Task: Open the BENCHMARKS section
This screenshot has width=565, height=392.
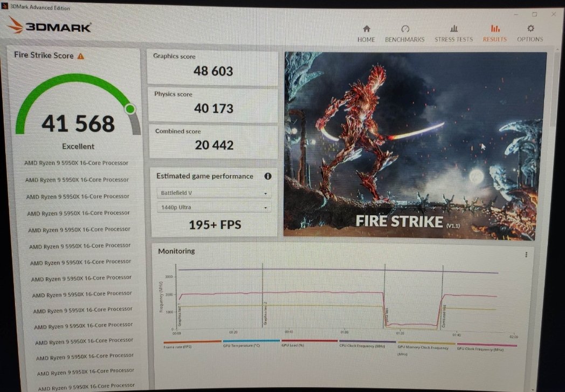Action: pyautogui.click(x=405, y=33)
